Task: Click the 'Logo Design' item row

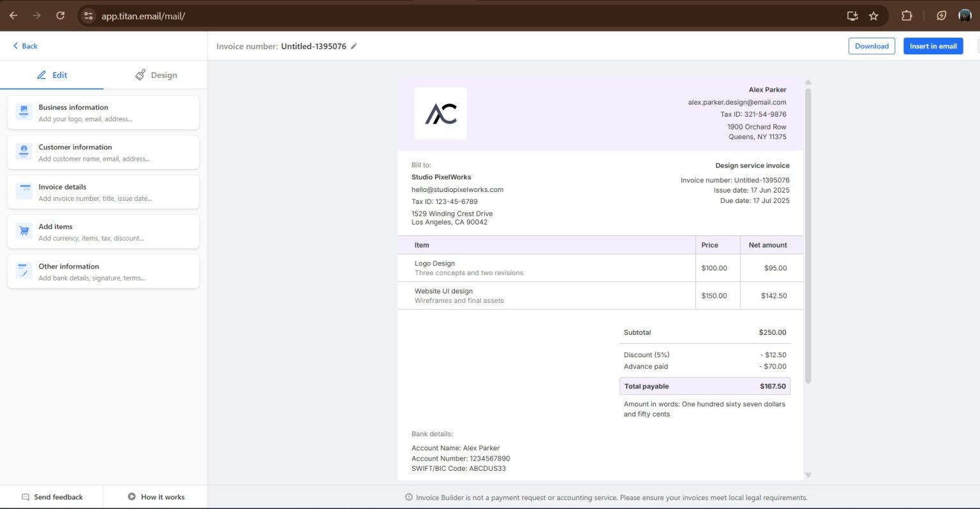Action: click(x=600, y=268)
